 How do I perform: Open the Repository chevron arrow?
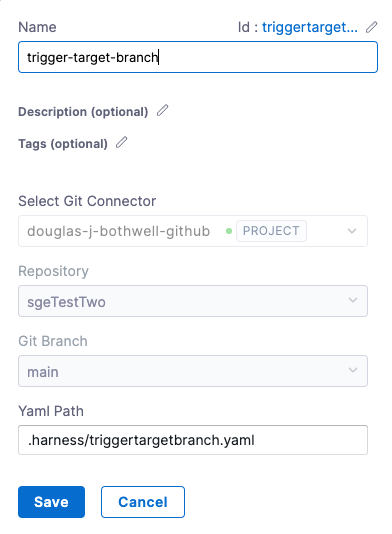pyautogui.click(x=353, y=300)
